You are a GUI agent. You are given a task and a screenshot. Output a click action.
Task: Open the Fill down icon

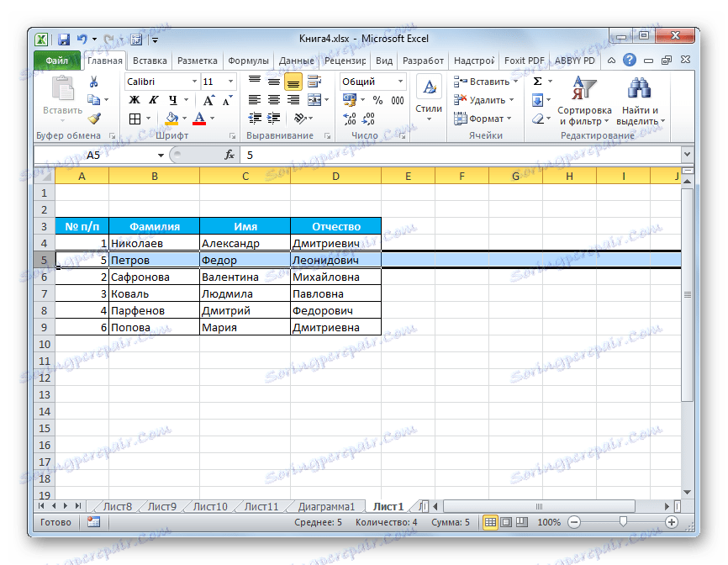[x=537, y=100]
